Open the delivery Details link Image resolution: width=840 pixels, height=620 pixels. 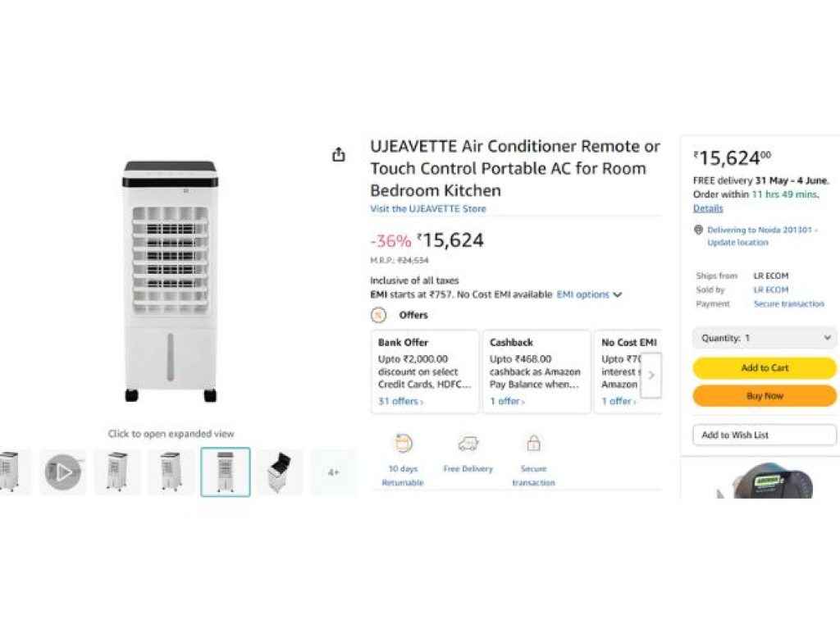click(x=708, y=208)
